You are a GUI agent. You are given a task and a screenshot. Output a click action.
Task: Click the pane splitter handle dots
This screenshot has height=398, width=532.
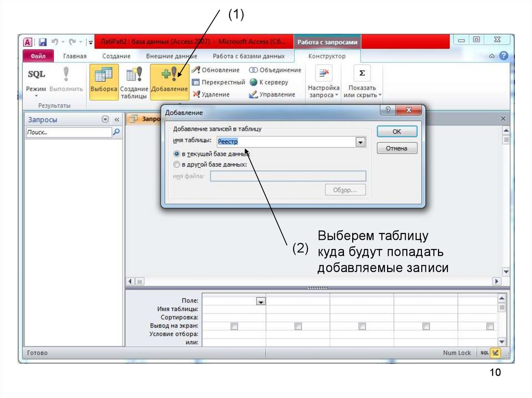(x=317, y=288)
